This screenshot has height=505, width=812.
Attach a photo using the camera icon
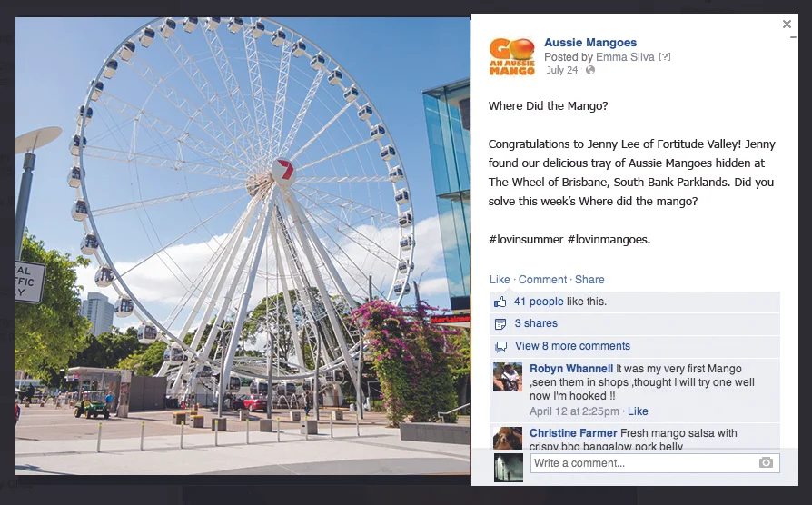click(x=766, y=462)
